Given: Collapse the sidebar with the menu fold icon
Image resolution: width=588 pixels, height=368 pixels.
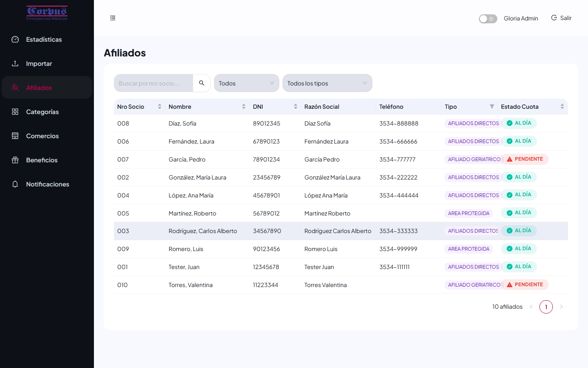Looking at the screenshot, I should [x=113, y=18].
